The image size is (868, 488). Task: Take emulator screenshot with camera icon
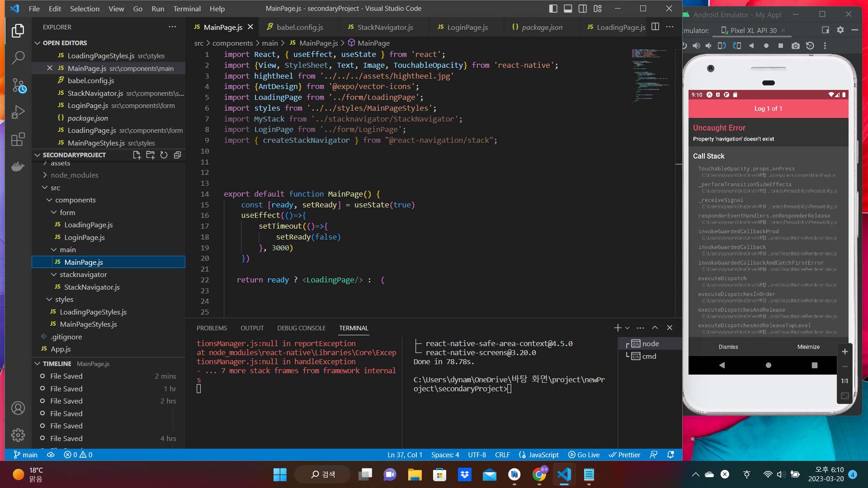pos(796,46)
